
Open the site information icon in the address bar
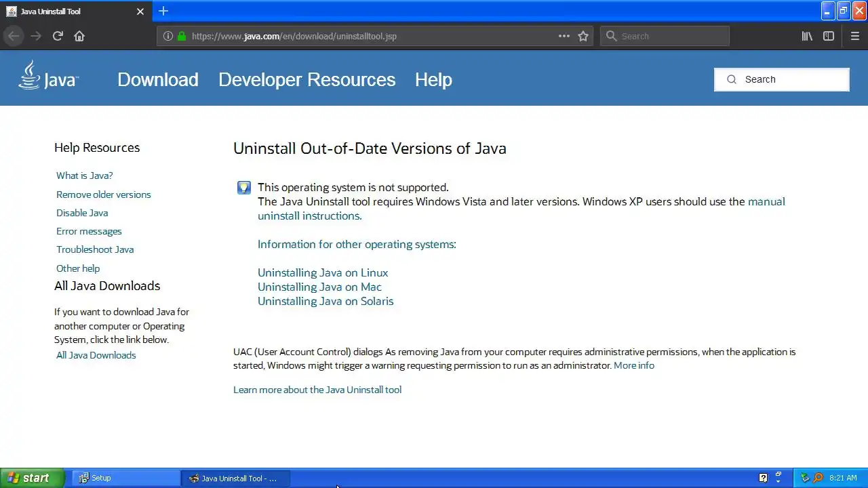point(168,36)
